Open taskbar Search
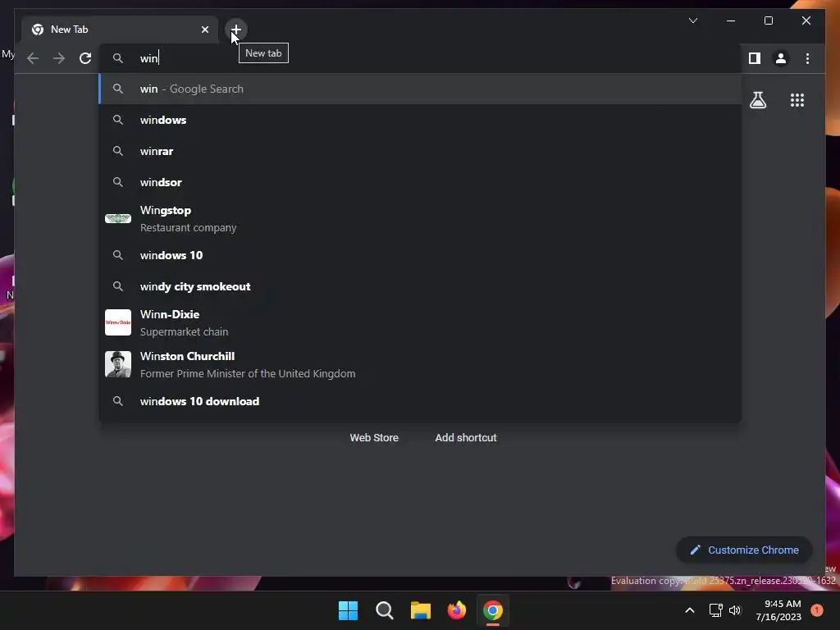The height and width of the screenshot is (630, 840). point(384,610)
